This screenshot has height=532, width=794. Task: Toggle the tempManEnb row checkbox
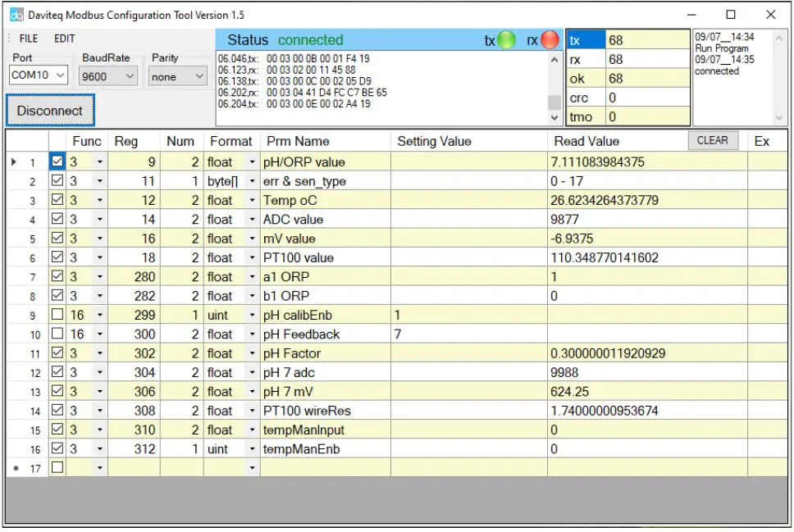(57, 448)
